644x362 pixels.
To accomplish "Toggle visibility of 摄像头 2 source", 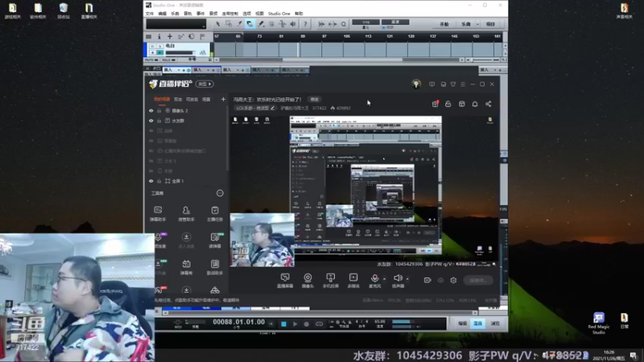I will click(151, 111).
